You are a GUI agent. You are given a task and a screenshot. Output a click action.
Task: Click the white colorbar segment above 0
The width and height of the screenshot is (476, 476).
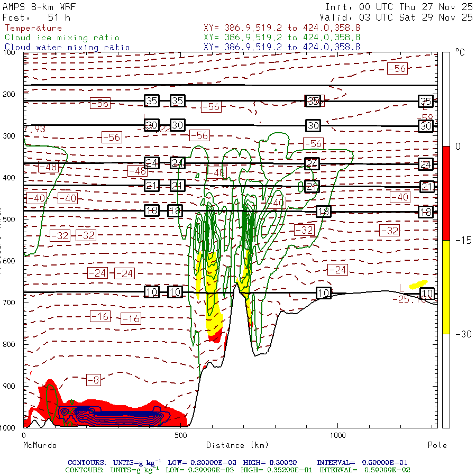[446, 99]
